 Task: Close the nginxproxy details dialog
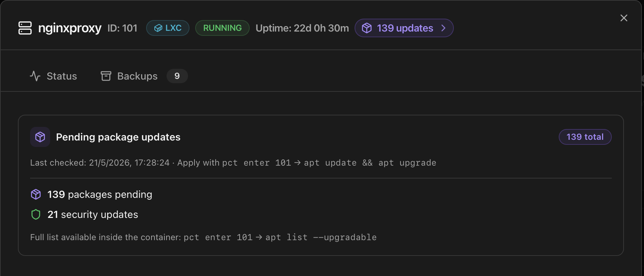point(624,18)
